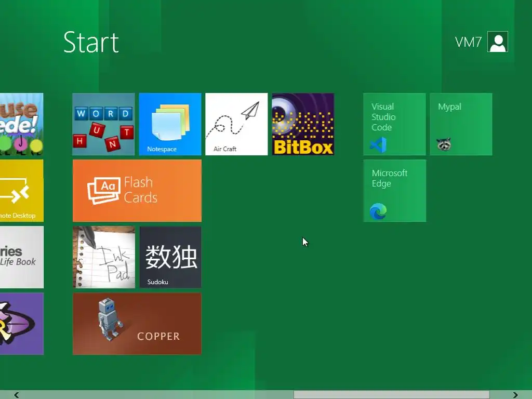The height and width of the screenshot is (399, 532).
Task: Click the horizontal scrollbar thumb
Action: pyautogui.click(x=392, y=395)
